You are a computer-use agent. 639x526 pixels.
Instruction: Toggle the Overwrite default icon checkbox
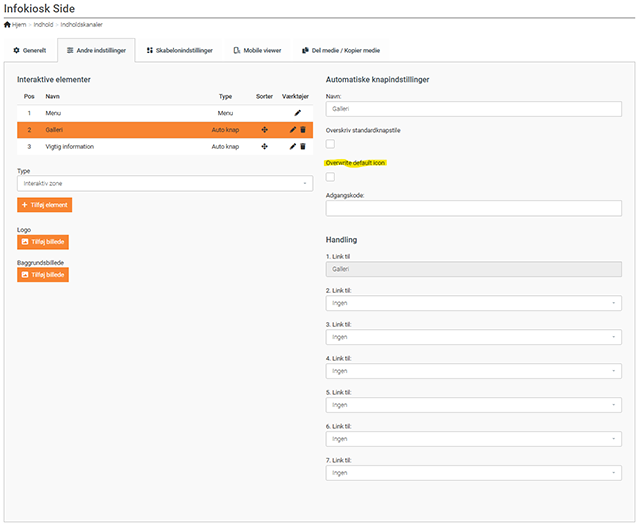[330, 177]
